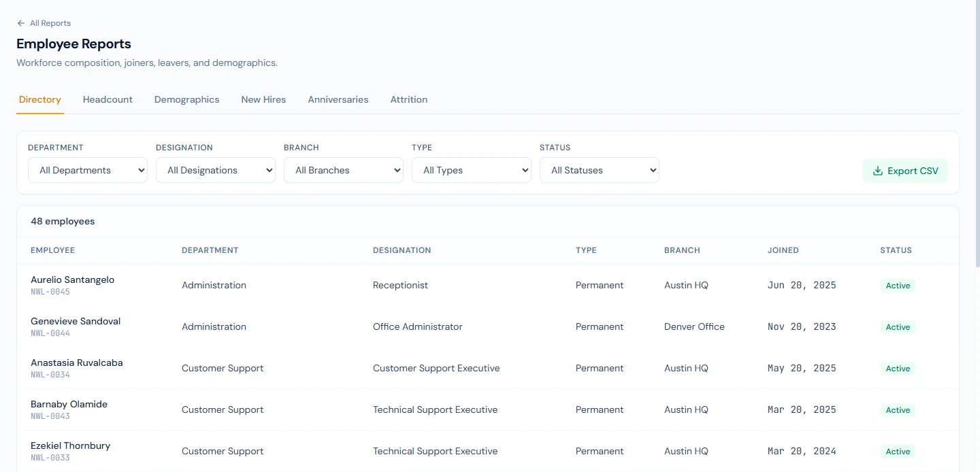Click the Office Administrator designation cell

tap(417, 326)
